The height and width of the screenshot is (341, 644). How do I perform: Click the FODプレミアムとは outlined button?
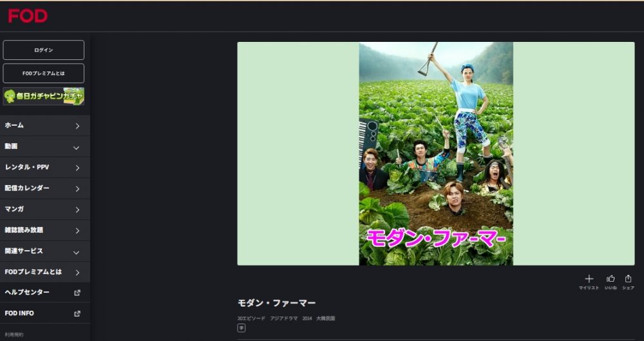(x=44, y=73)
